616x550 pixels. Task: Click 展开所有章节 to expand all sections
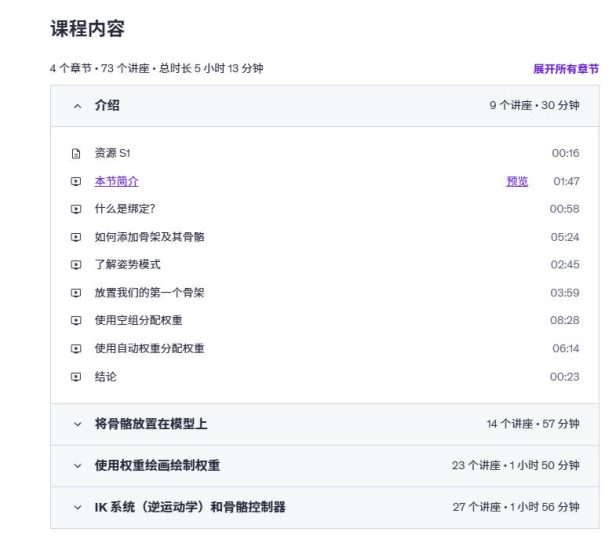pyautogui.click(x=566, y=69)
